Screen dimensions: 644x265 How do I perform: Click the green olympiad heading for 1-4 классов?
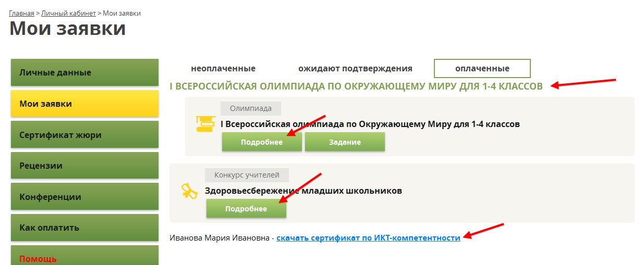[x=356, y=86]
